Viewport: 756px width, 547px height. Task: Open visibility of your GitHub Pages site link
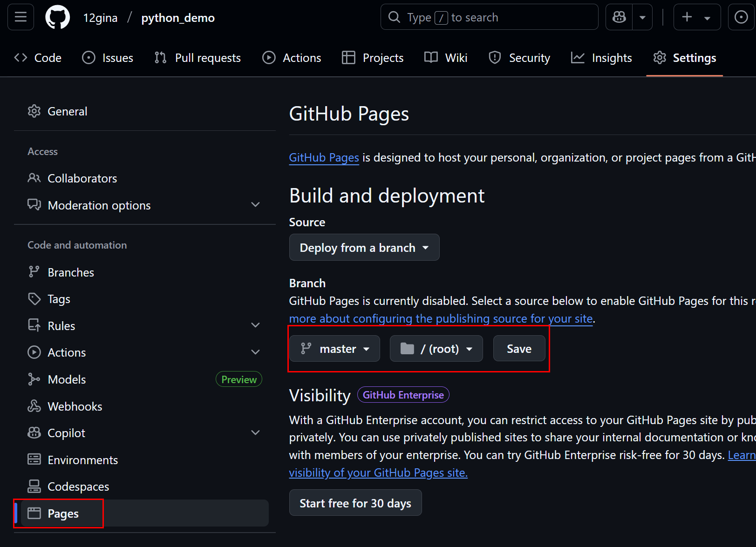(x=378, y=473)
